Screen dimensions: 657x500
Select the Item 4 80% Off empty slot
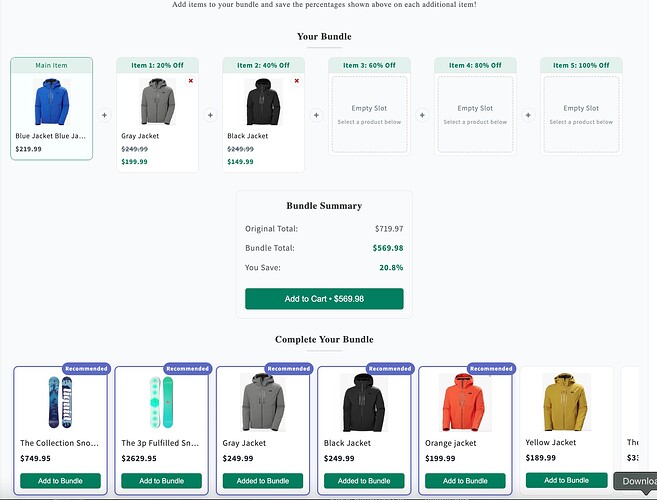point(475,114)
